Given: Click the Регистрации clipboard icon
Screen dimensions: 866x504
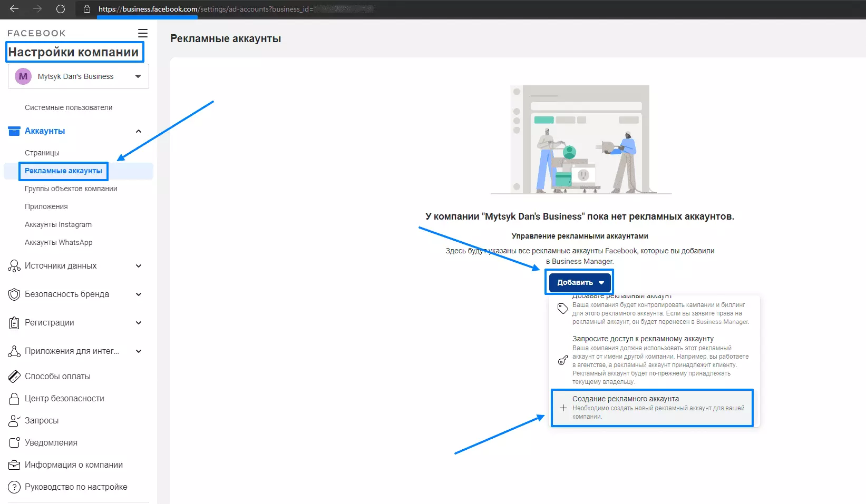Looking at the screenshot, I should [14, 323].
